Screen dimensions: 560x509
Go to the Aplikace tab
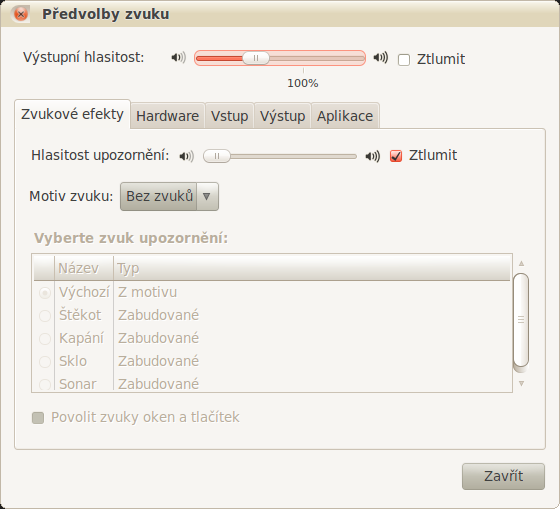tap(345, 116)
